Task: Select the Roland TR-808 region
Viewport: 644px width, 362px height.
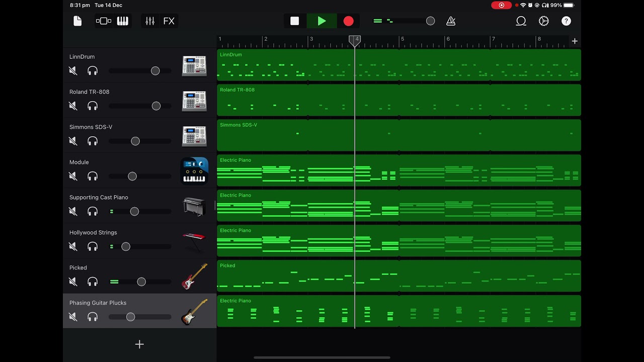Action: [x=399, y=100]
